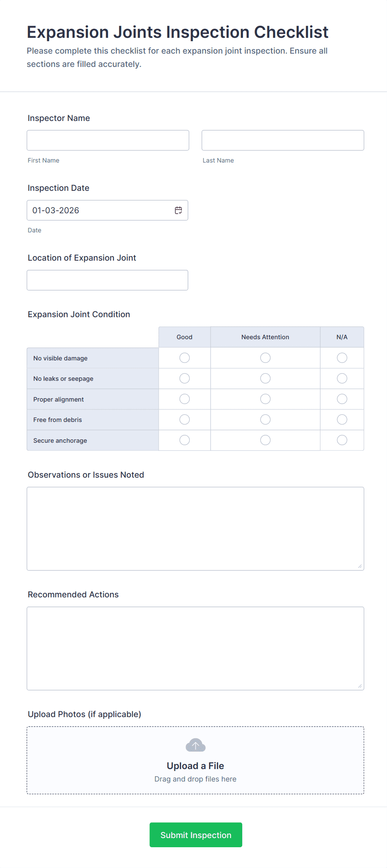
Task: Select N/A for Free from debris
Action: pos(342,419)
